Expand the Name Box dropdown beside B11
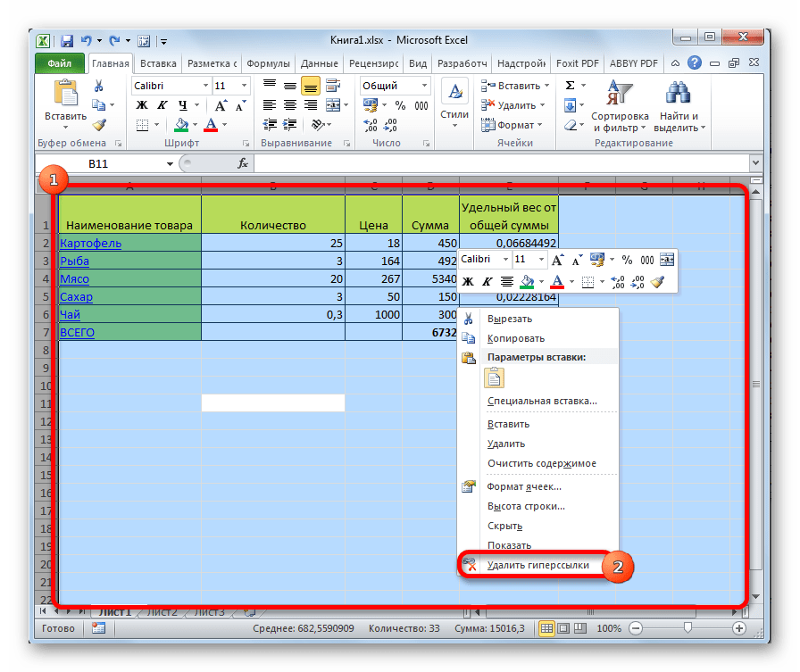Image resolution: width=800 pixels, height=672 pixels. pos(170,164)
